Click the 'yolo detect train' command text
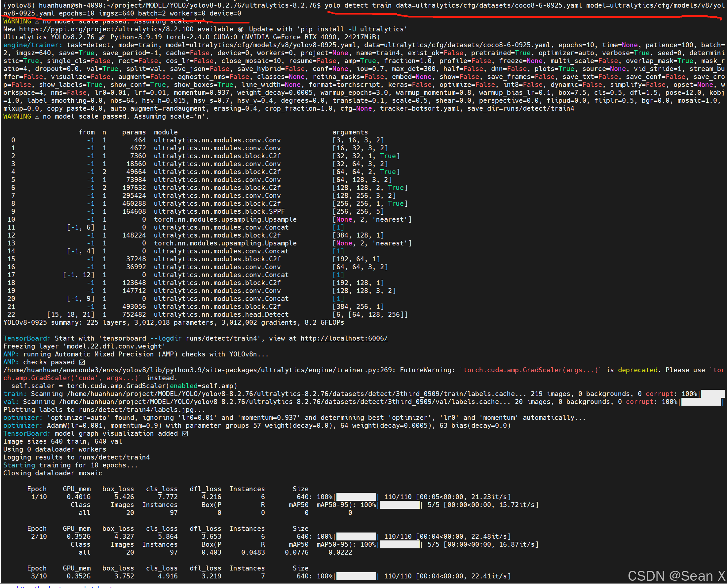Viewport: 727px width, 588px height. click(x=358, y=5)
